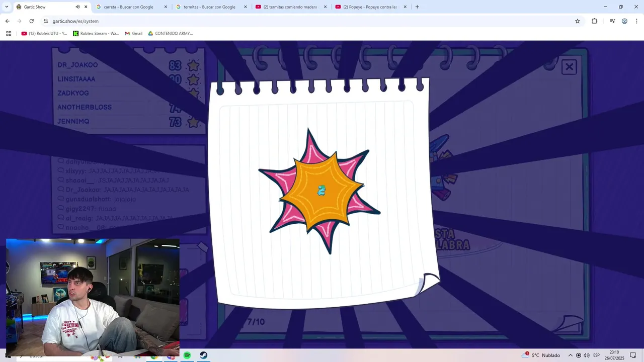644x362 pixels.
Task: Open the blue avatar inside the star
Action: coord(321,190)
